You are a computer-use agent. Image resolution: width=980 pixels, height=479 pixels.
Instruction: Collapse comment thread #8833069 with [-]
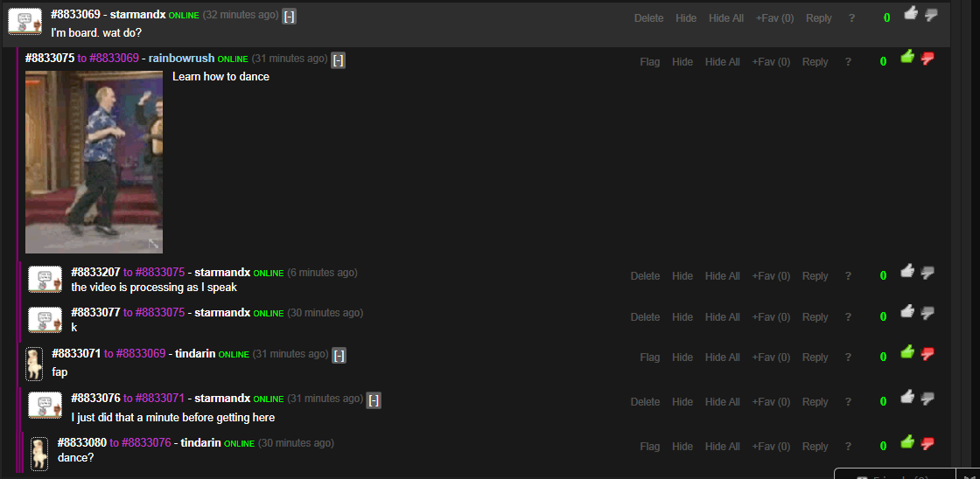(289, 17)
